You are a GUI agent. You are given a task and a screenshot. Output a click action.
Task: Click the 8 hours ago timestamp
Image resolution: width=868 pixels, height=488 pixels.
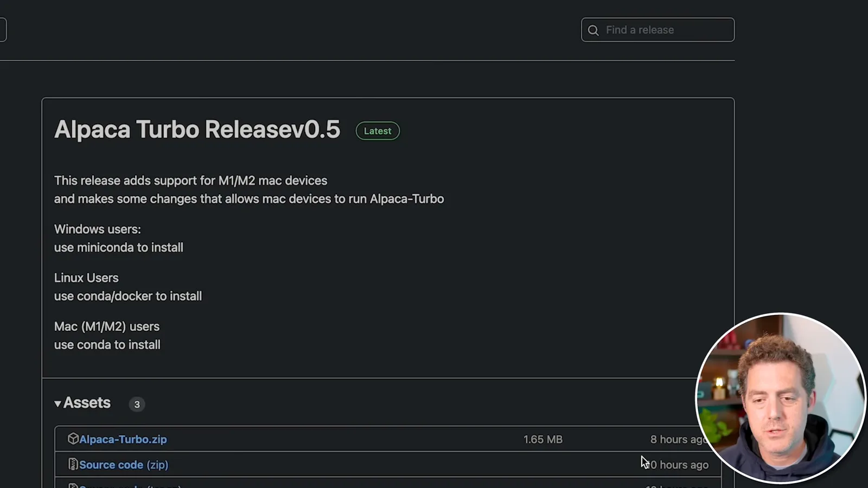click(678, 439)
